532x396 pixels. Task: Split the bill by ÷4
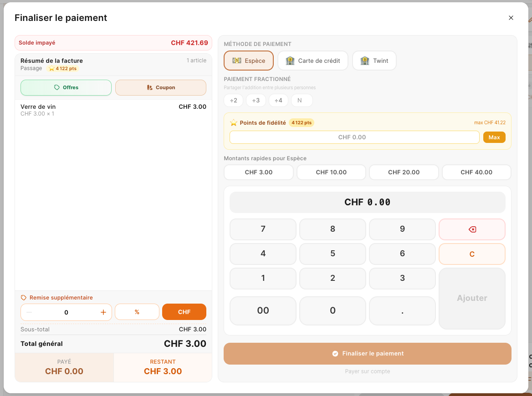(x=278, y=100)
